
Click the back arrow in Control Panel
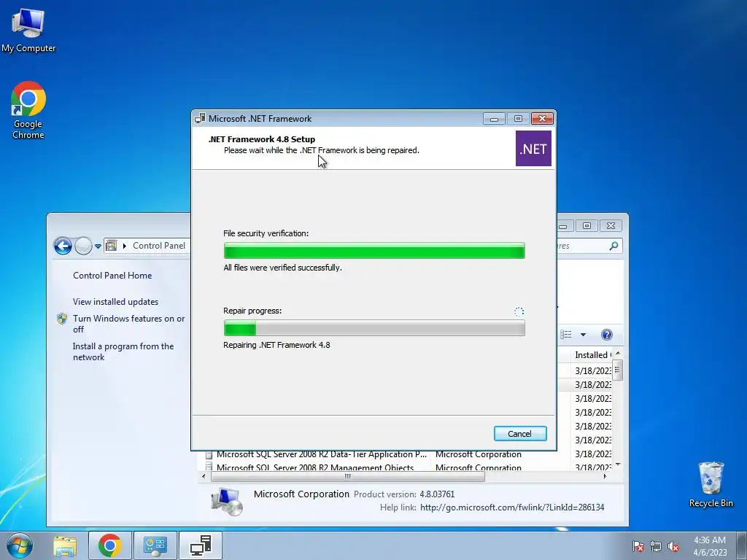tap(63, 246)
